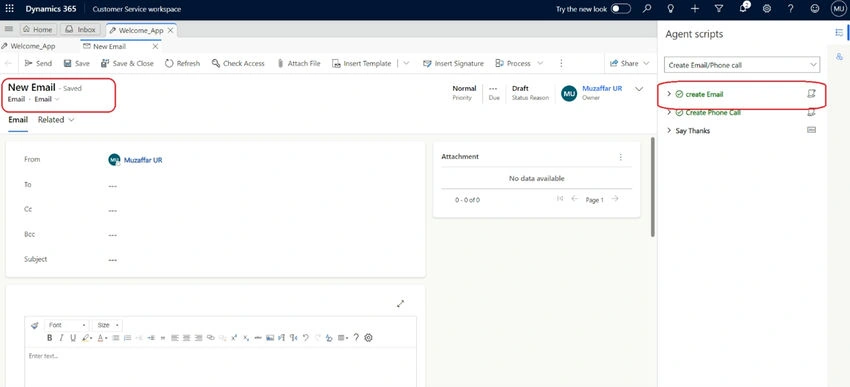Select the Welcome_App sub-tab
The height and width of the screenshot is (387, 850).
click(29, 47)
